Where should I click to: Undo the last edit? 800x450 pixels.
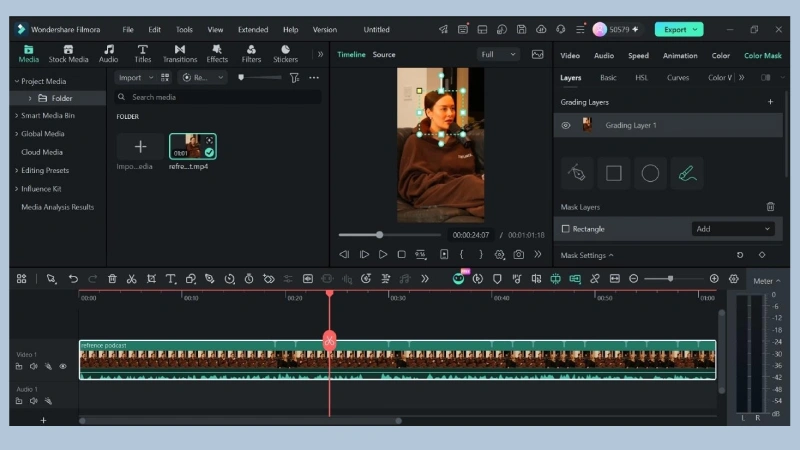coord(73,279)
